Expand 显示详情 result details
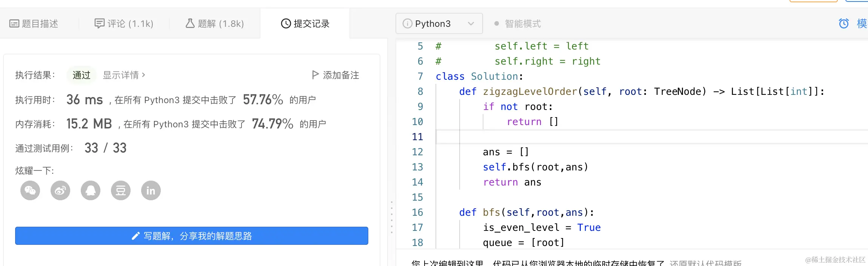This screenshot has width=868, height=266. (x=124, y=75)
